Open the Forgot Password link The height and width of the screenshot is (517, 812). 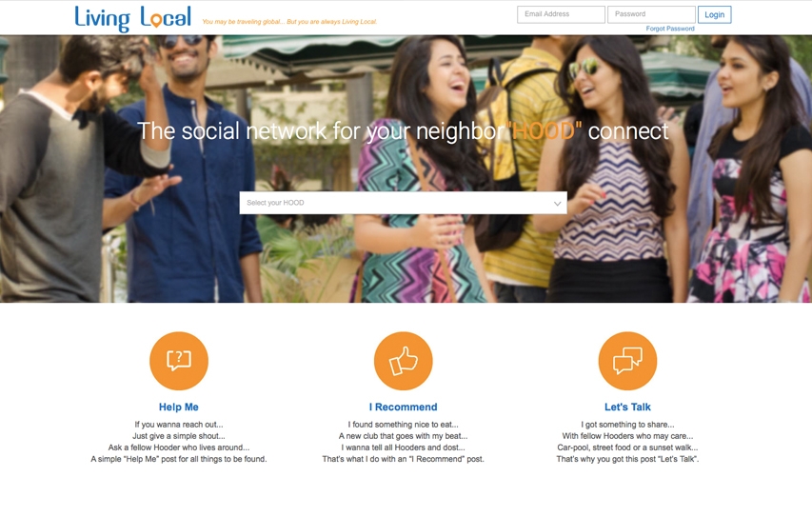pos(670,29)
